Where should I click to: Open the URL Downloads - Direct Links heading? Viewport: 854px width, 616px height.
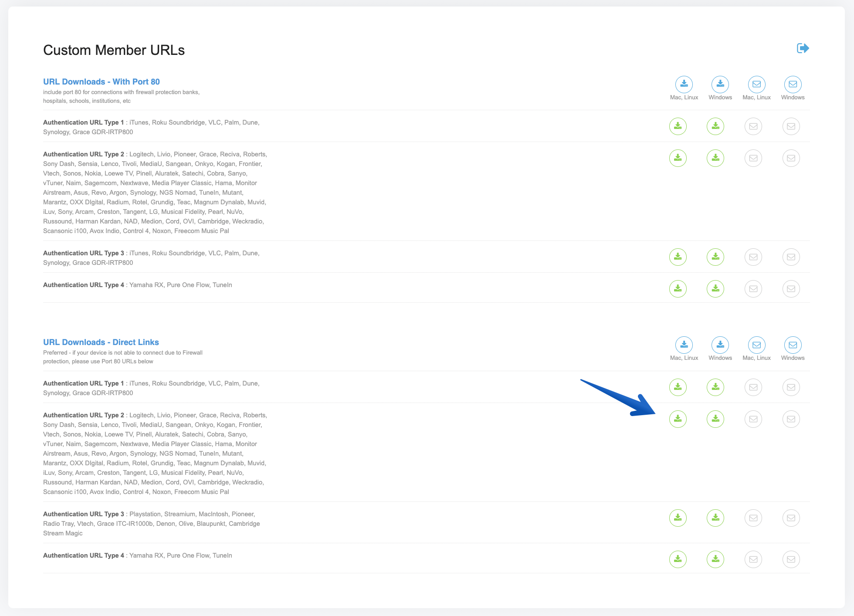point(101,342)
